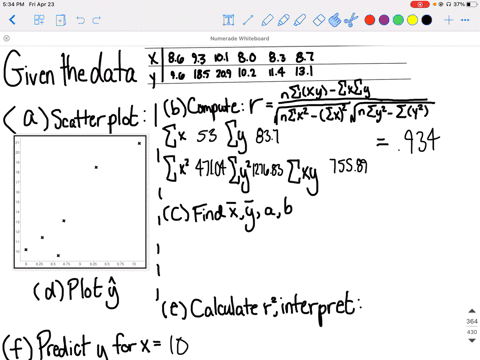Choose the purple ink color
Viewport: 480px width, 360px height.
(384, 20)
